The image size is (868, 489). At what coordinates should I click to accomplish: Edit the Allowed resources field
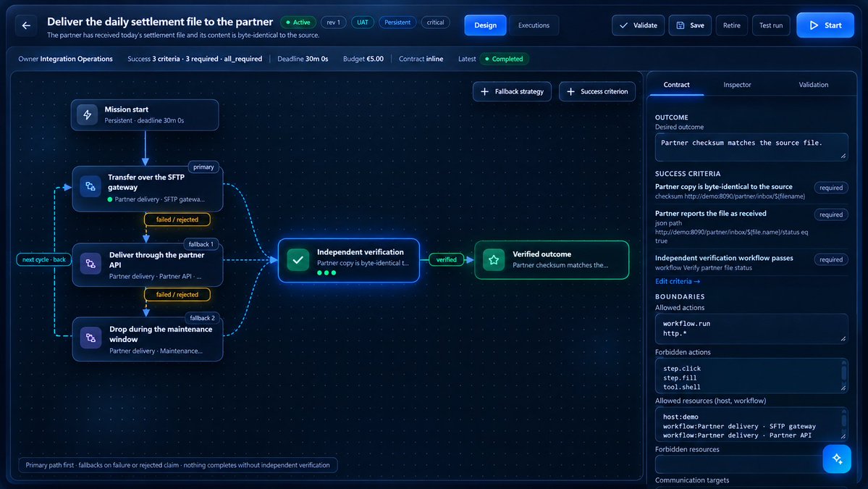click(x=751, y=425)
